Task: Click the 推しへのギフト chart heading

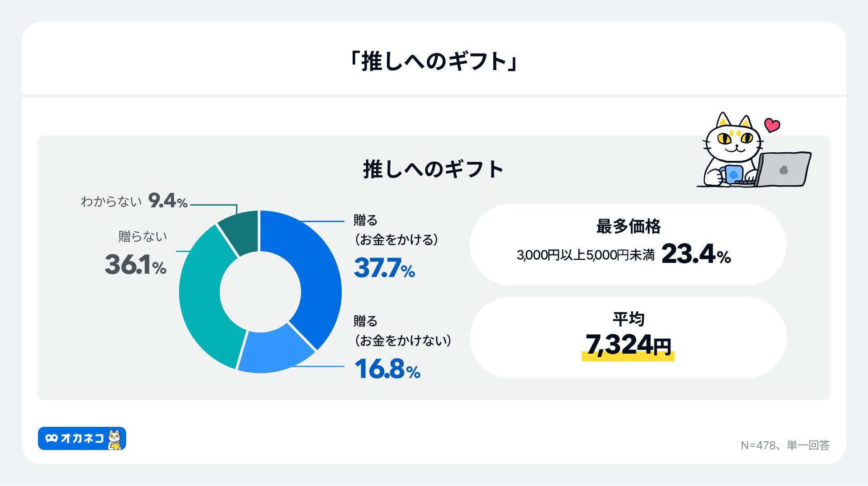Action: (x=433, y=169)
